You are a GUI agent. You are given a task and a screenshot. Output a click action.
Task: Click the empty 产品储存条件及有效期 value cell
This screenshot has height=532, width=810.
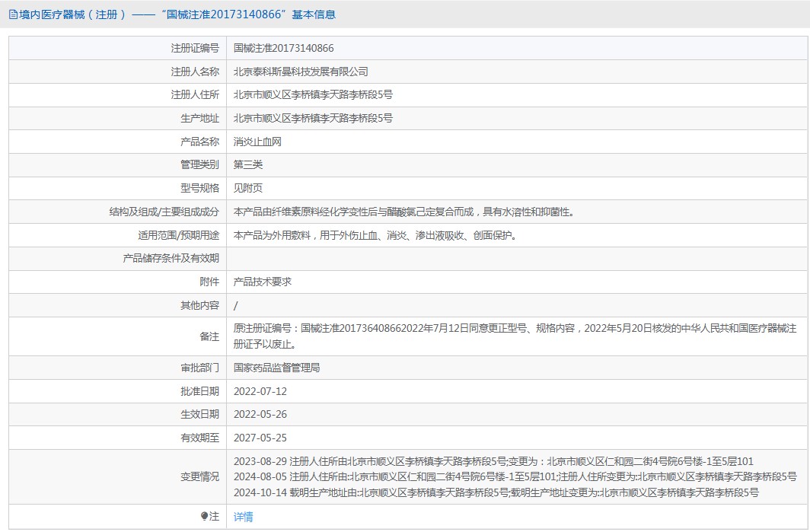point(516,259)
